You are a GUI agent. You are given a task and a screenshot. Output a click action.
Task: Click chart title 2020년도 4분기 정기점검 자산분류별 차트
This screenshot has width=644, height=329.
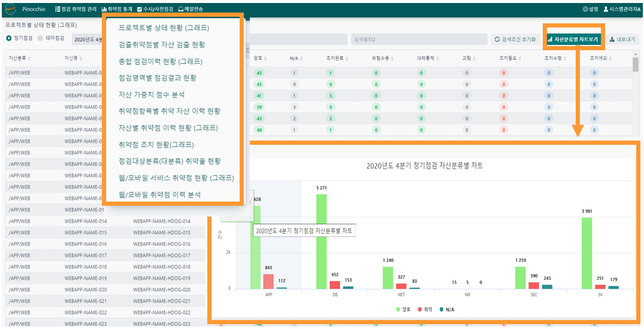[425, 166]
